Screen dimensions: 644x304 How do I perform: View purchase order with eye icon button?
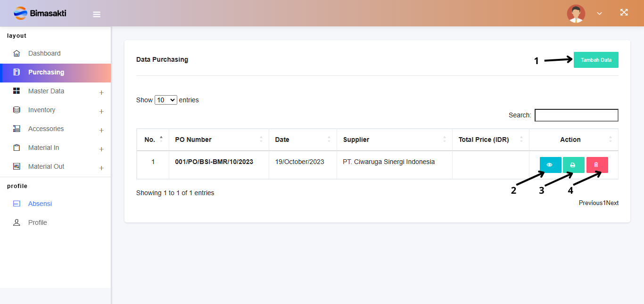[x=550, y=165]
